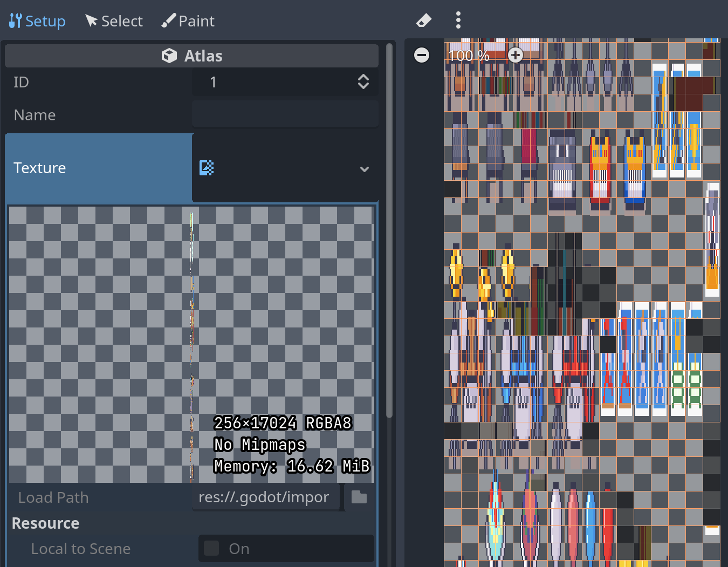Open the folder picker next to Load Path

(x=358, y=497)
